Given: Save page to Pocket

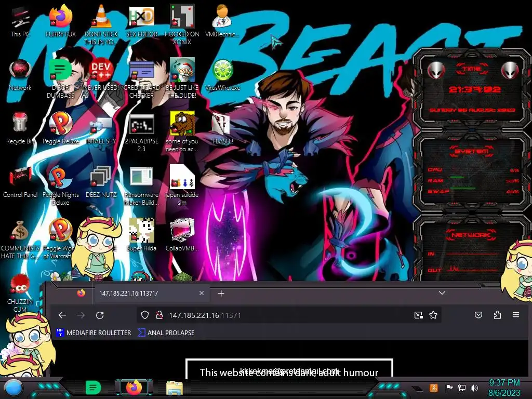Looking at the screenshot, I should coord(478,315).
